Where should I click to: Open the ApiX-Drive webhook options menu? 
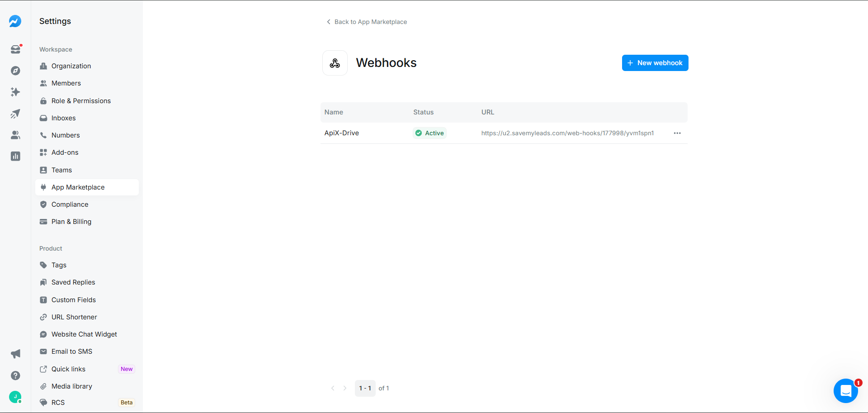(x=677, y=133)
